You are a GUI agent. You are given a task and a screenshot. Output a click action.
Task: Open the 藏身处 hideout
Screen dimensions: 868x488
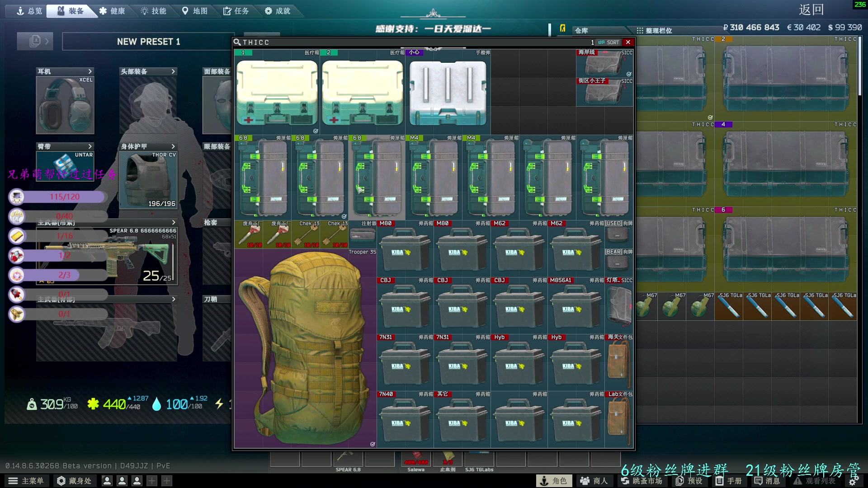click(74, 481)
